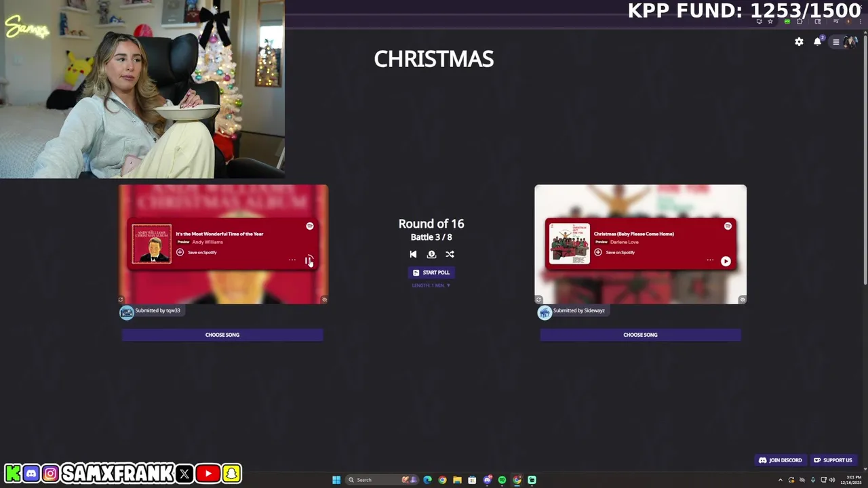Shuffle the bracket with shuffle icon
This screenshot has height=488, width=868.
450,254
